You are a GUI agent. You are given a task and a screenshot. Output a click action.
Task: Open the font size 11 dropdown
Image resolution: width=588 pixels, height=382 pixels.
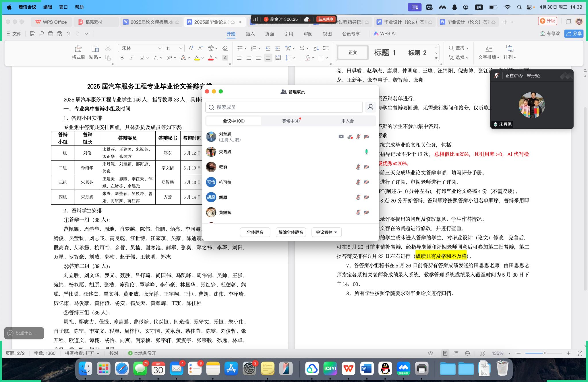(x=181, y=48)
